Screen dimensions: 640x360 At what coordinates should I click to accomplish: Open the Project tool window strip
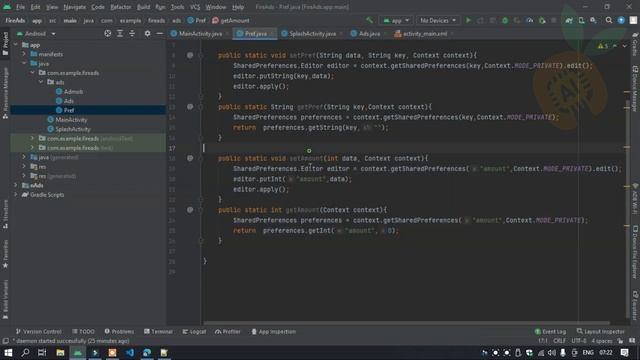(x=5, y=44)
